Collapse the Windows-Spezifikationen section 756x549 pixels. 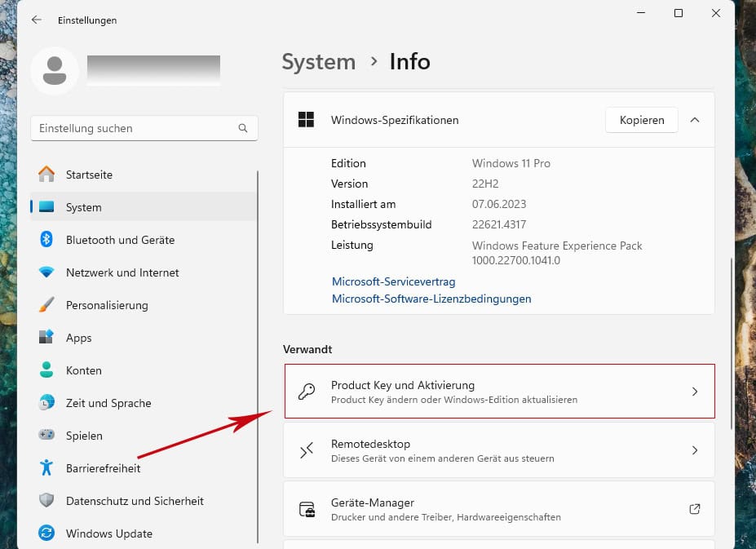(x=695, y=120)
